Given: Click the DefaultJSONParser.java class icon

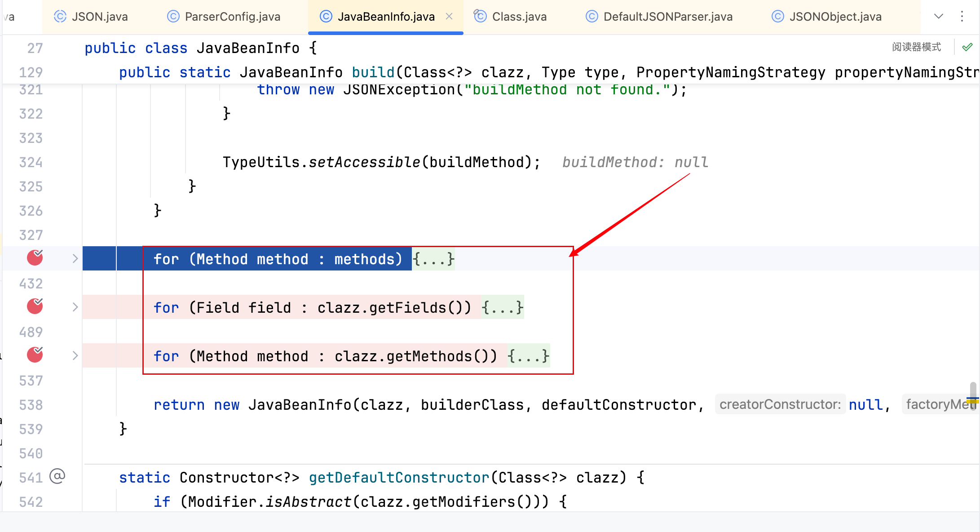Looking at the screenshot, I should coord(592,17).
